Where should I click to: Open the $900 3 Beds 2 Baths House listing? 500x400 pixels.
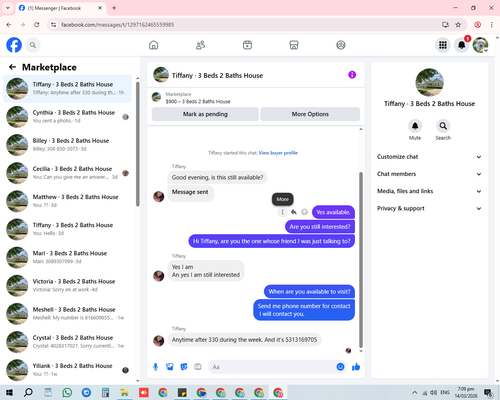point(198,101)
